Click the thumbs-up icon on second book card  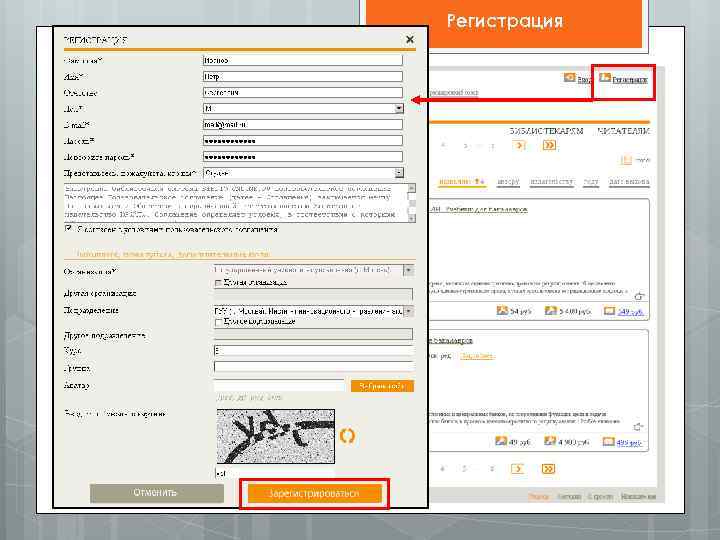pos(638,427)
